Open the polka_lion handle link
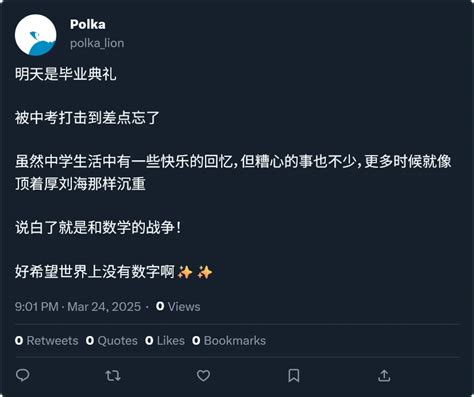The height and width of the screenshot is (397, 474). (x=97, y=43)
